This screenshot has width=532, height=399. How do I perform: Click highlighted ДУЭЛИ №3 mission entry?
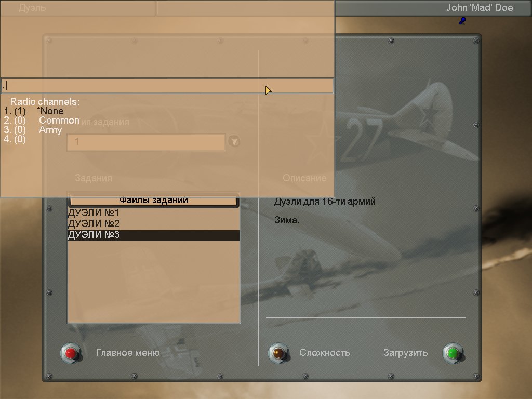[94, 235]
